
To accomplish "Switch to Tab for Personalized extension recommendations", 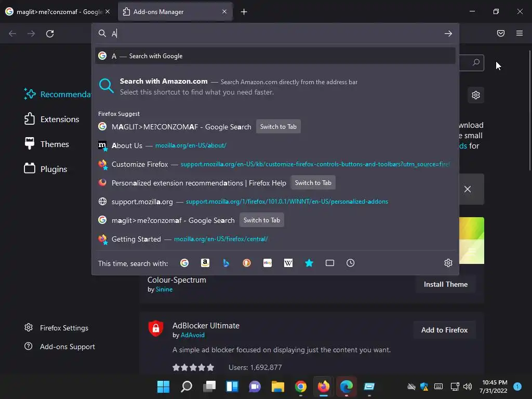I will pos(313,182).
